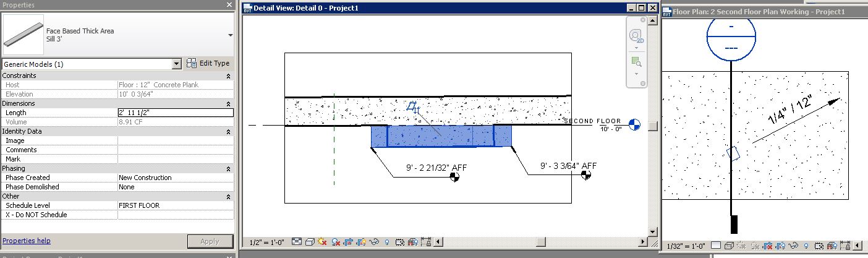Screen dimensions: 868x258
Task: Reveal Constraints in Detail View bar
Action: click(426, 242)
